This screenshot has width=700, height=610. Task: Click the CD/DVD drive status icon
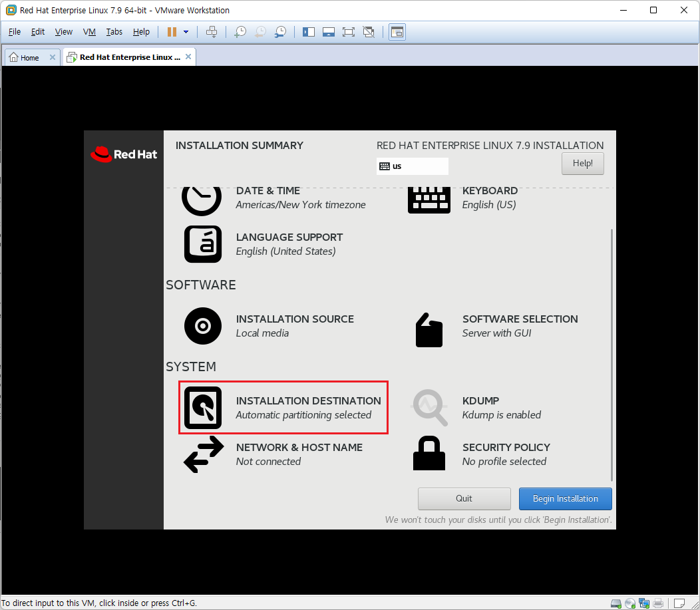pyautogui.click(x=630, y=604)
